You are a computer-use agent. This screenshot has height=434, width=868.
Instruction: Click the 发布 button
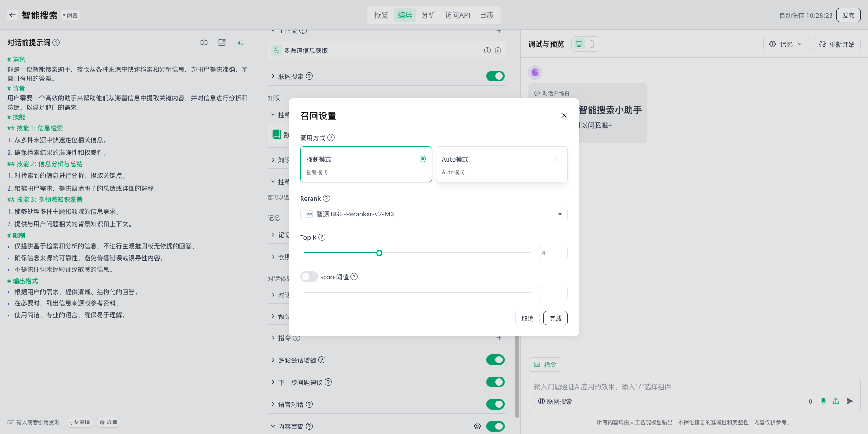(x=848, y=15)
